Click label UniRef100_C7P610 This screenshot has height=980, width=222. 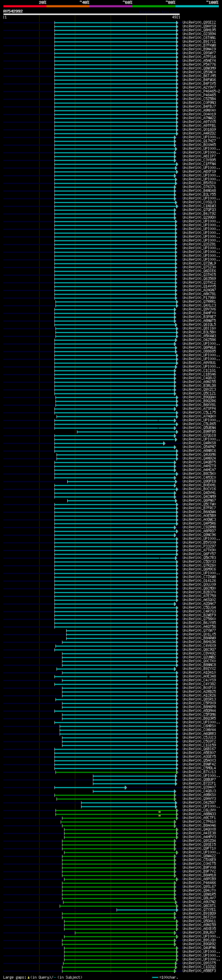pos(199,821)
